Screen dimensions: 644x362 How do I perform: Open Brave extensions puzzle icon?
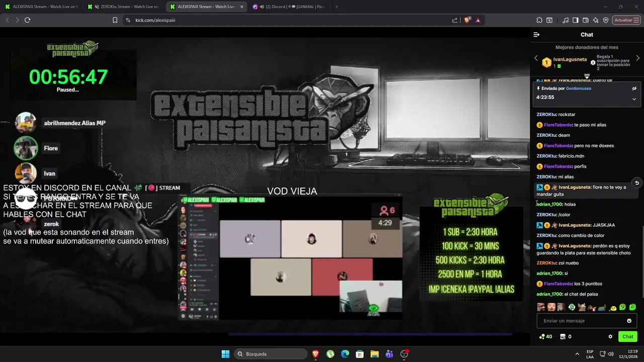[x=539, y=20]
